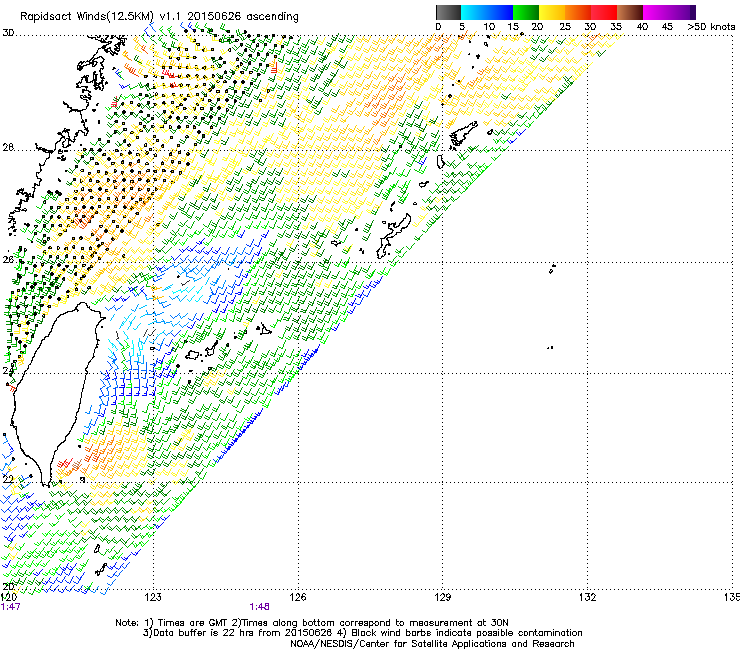Click the red 30-35 knots legend swatch

coord(604,12)
